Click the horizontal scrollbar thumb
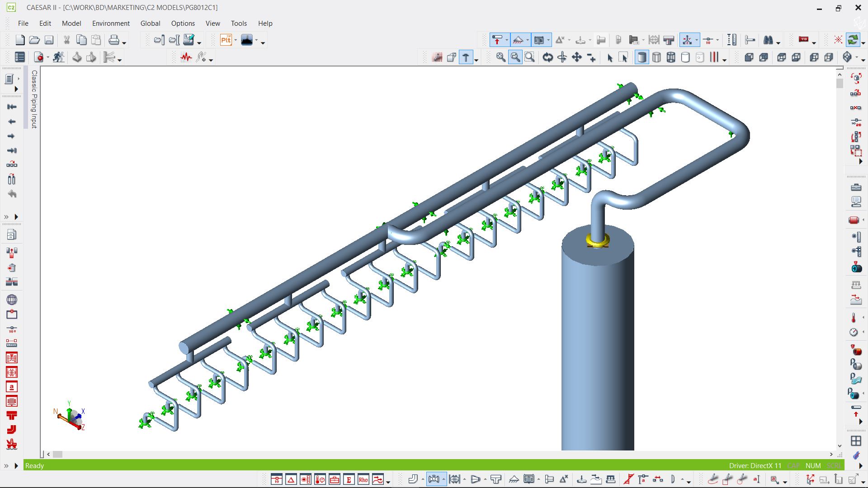 tap(57, 454)
